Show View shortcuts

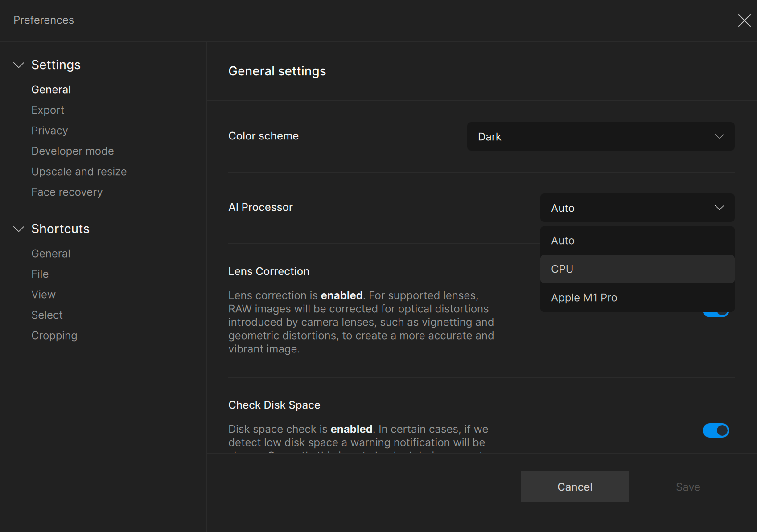(43, 295)
